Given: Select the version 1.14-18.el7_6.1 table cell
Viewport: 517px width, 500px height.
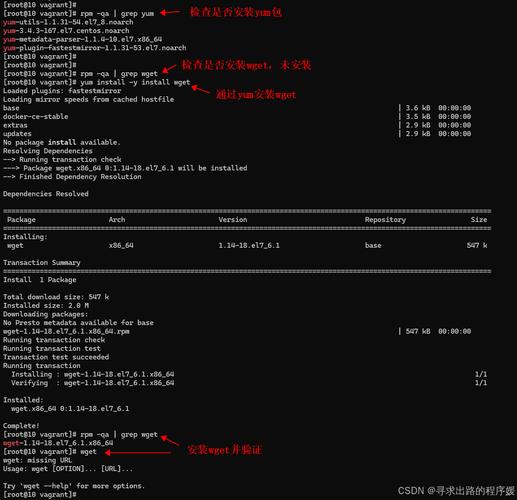Looking at the screenshot, I should click(249, 246).
